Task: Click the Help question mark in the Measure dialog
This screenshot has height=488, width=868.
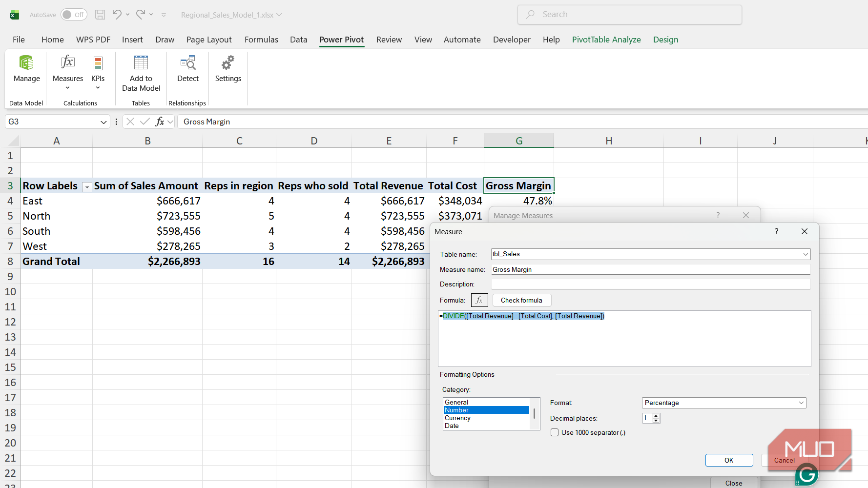Action: click(777, 231)
